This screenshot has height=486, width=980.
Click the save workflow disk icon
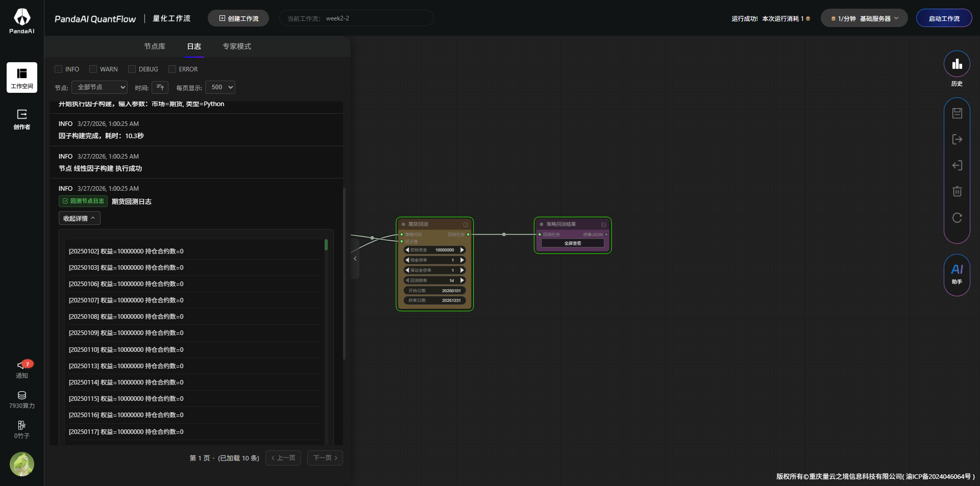click(957, 113)
